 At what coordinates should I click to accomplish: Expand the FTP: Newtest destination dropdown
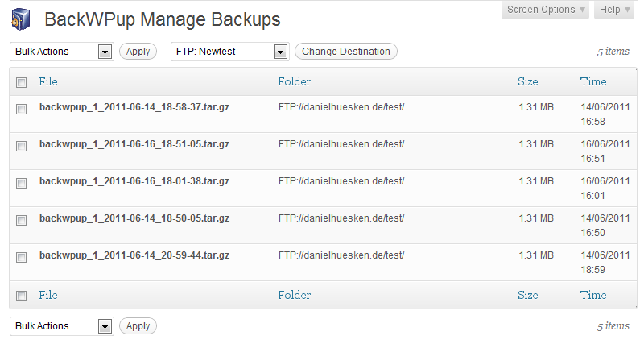tap(280, 52)
